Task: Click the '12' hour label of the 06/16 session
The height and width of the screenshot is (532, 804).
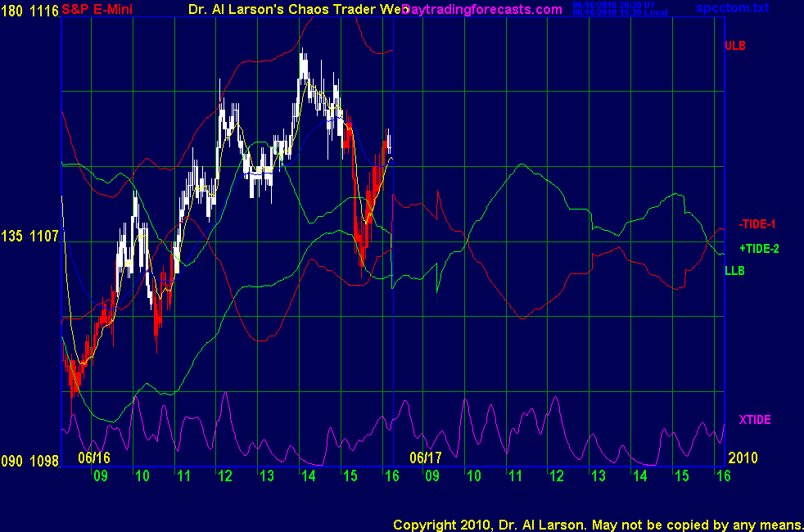Action: pos(225,476)
